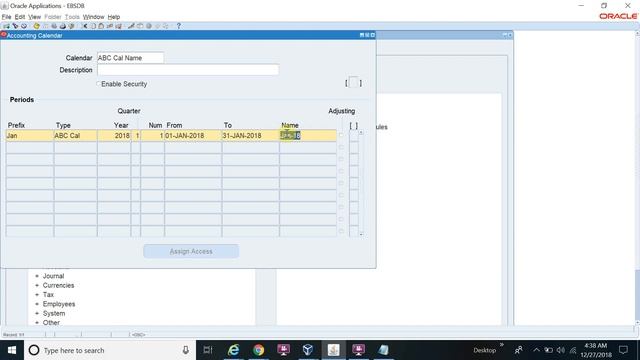The image size is (640, 360).
Task: Open the File menu
Action: coord(7,17)
